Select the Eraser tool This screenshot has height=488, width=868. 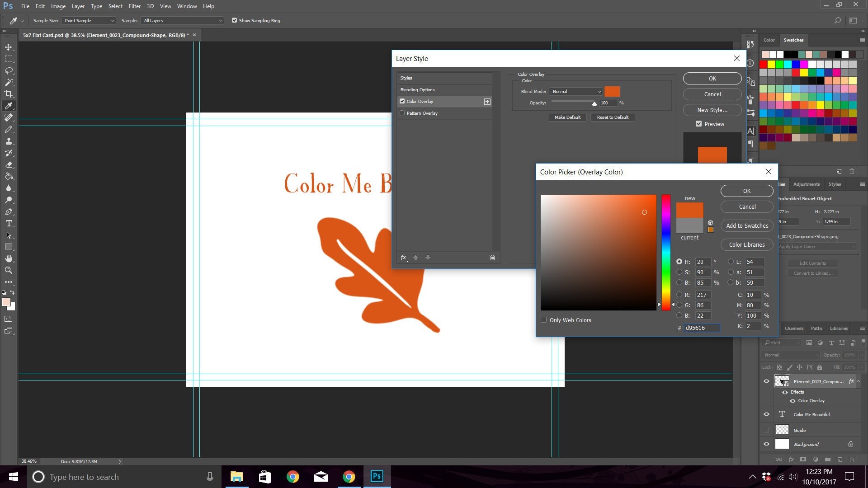pyautogui.click(x=9, y=164)
